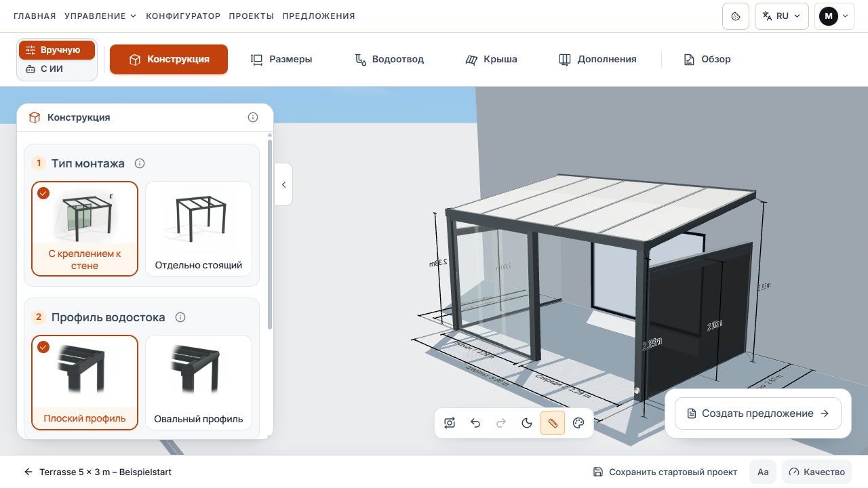Switch to С ИИ mode
This screenshot has height=488, width=868.
57,69
